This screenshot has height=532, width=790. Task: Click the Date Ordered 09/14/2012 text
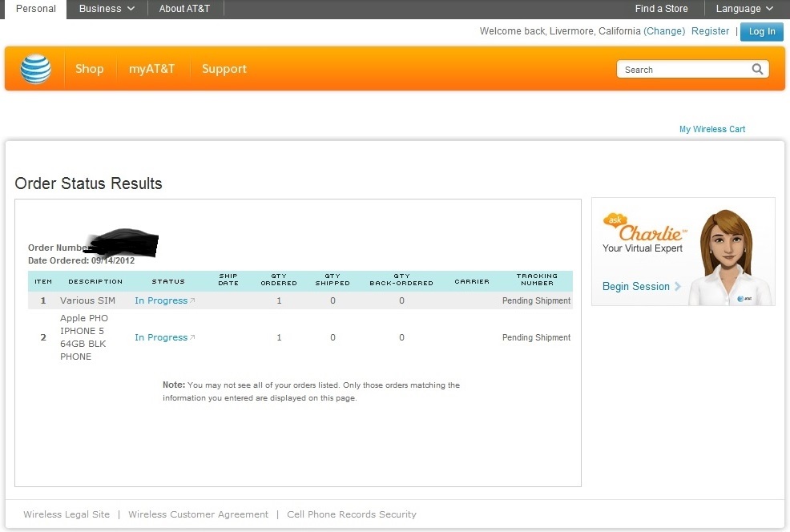[x=81, y=260]
